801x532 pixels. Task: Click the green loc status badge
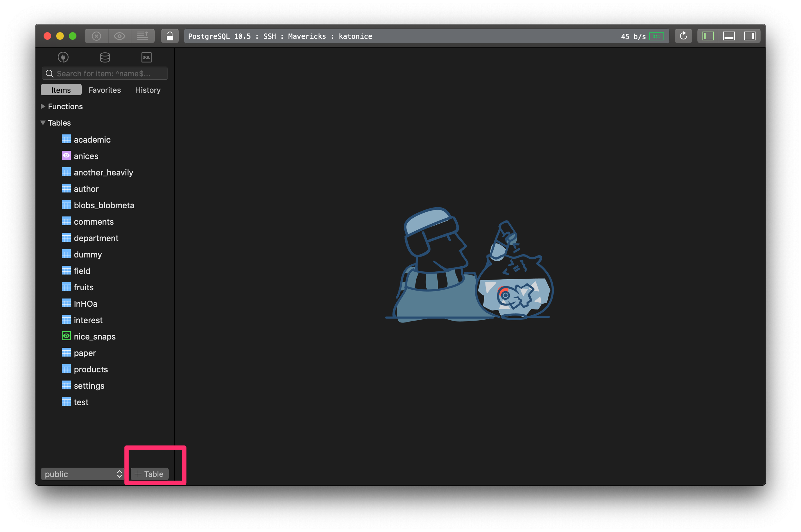click(657, 36)
